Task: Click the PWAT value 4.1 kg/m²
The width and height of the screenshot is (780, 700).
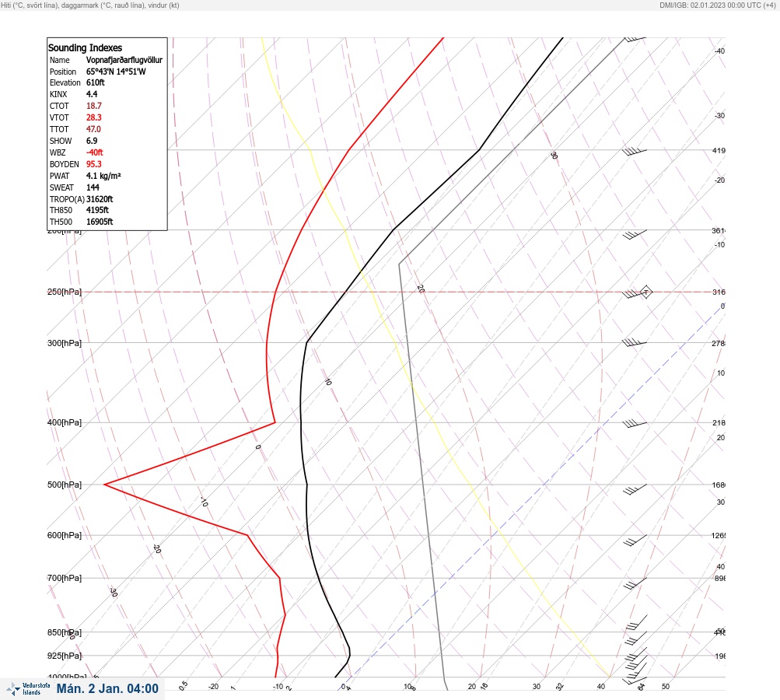Action: (x=103, y=176)
